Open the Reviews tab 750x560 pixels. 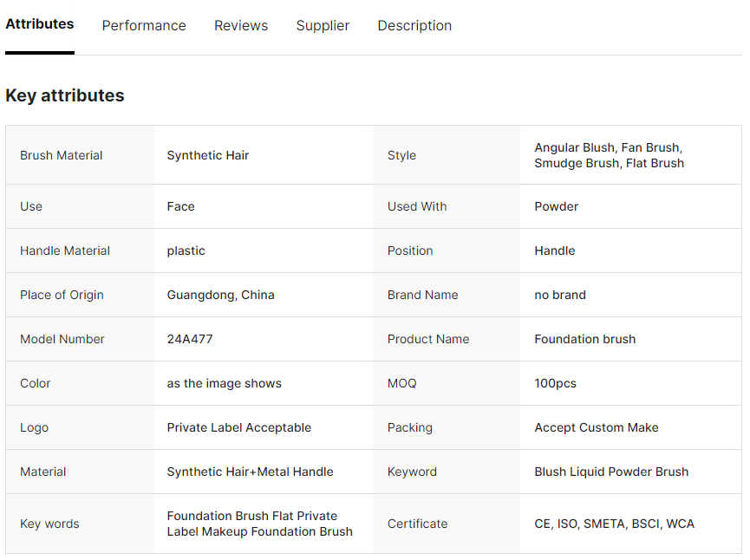tap(241, 26)
